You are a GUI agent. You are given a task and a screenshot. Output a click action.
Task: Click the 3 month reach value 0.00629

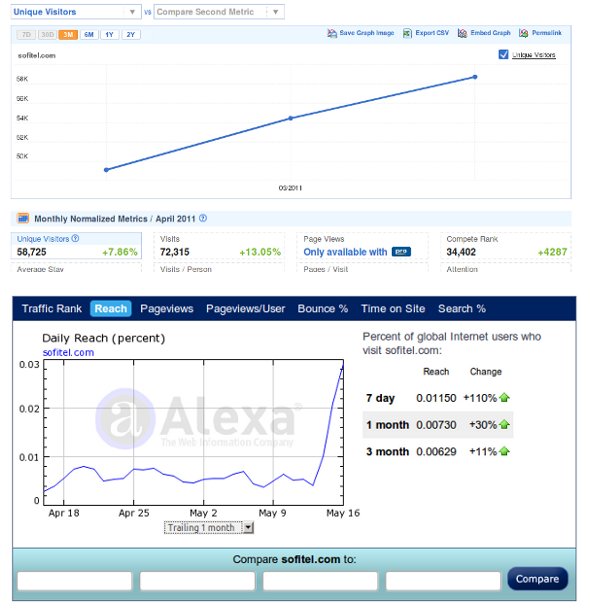[x=436, y=452]
